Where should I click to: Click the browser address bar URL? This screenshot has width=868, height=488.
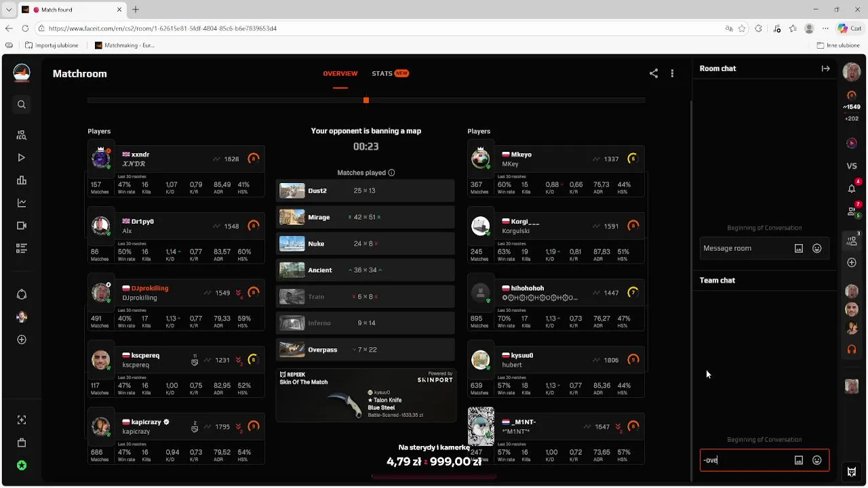pos(163,28)
